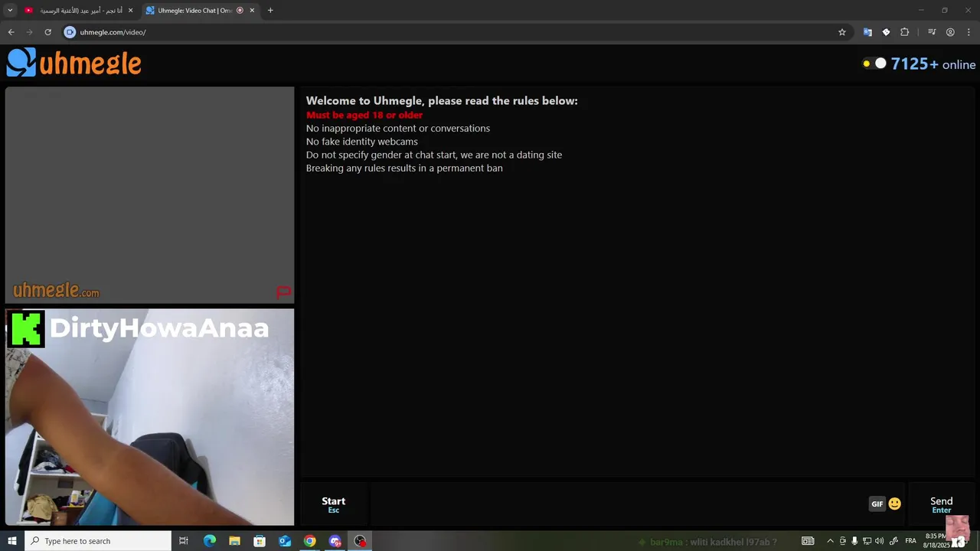
Task: Click the Send message button
Action: [x=941, y=504]
